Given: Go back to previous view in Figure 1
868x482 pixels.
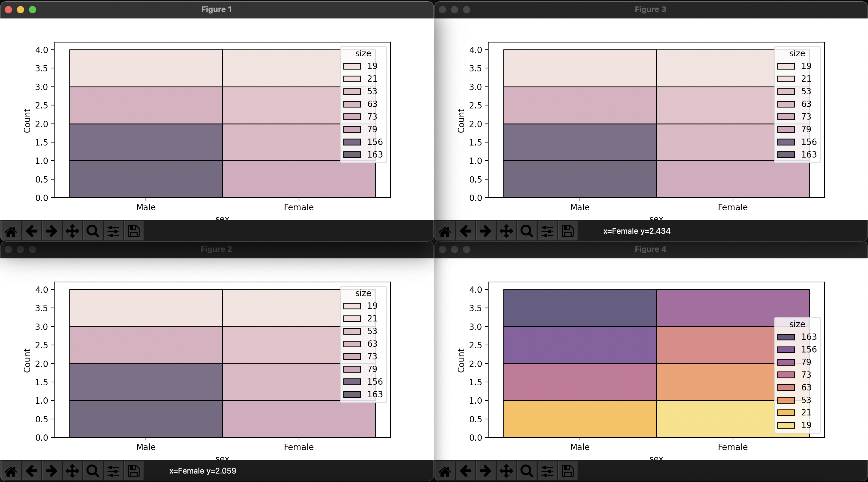Looking at the screenshot, I should tap(31, 231).
